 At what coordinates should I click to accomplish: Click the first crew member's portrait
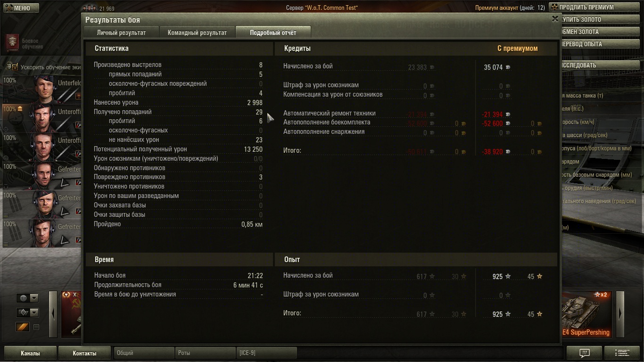coord(46,89)
